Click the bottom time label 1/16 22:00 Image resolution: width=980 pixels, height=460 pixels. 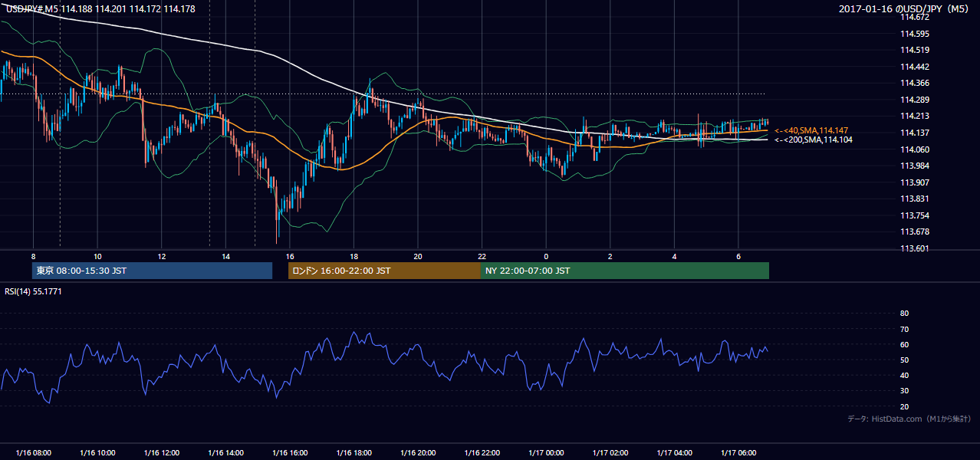tap(482, 453)
